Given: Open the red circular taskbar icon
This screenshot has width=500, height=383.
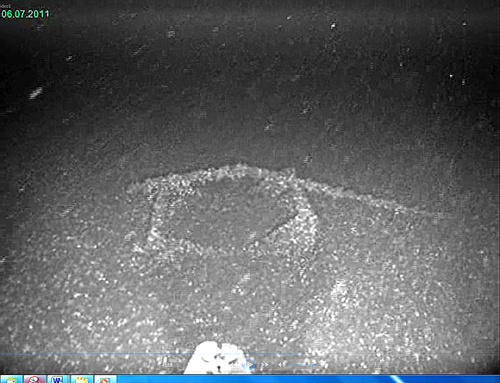Looking at the screenshot, I should coord(34,379).
